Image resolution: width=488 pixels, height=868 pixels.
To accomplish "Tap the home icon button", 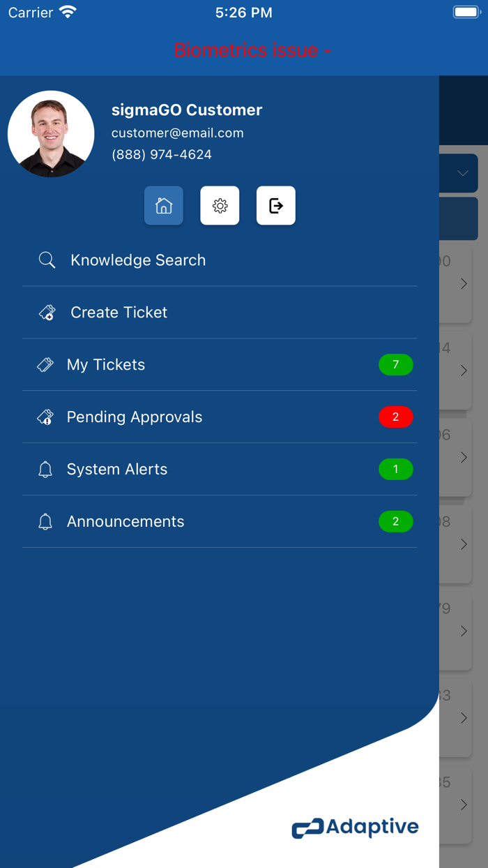I will tap(164, 206).
